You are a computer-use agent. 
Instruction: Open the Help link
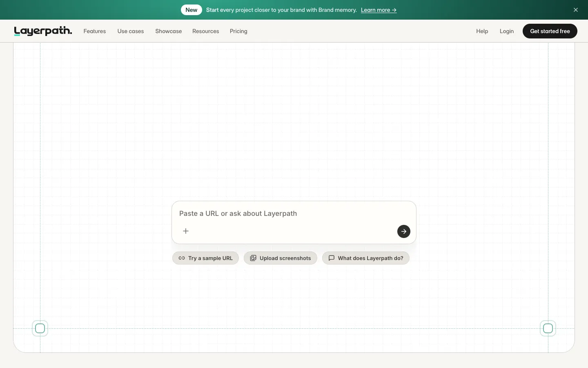tap(482, 31)
